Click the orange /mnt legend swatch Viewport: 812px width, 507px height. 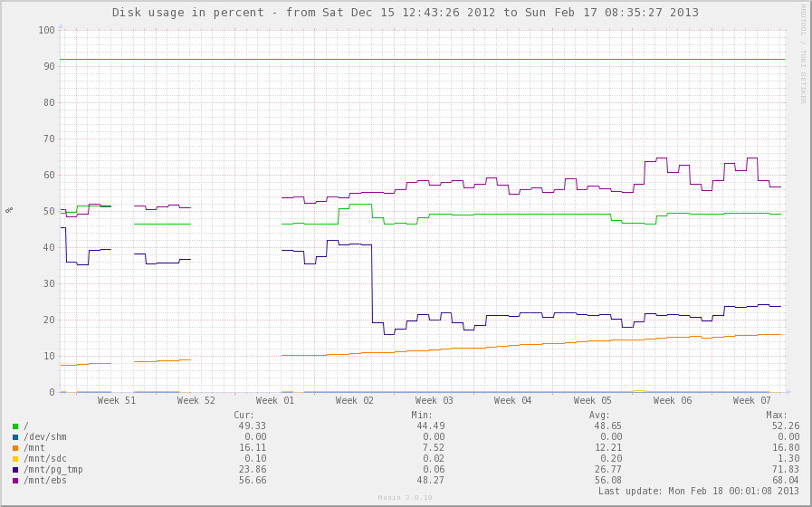click(15, 447)
